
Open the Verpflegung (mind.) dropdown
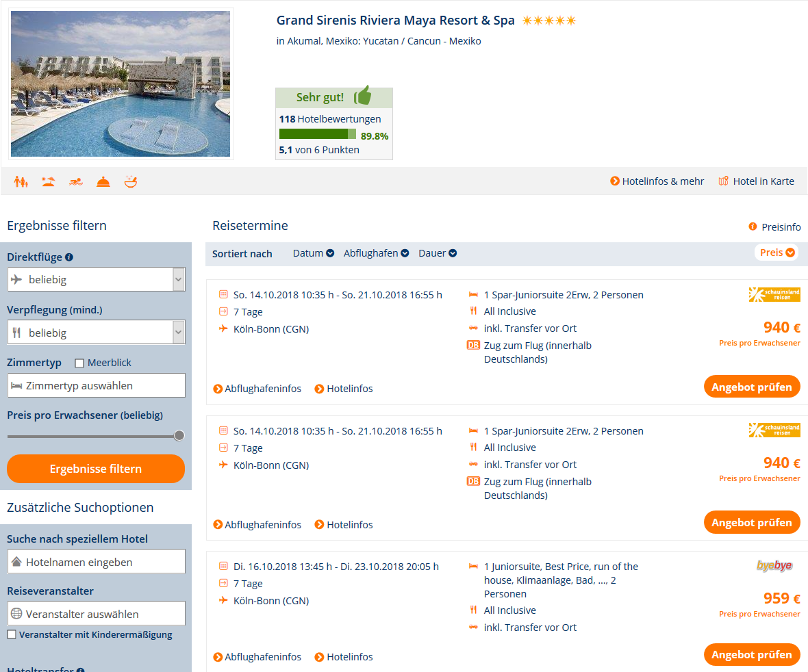97,332
